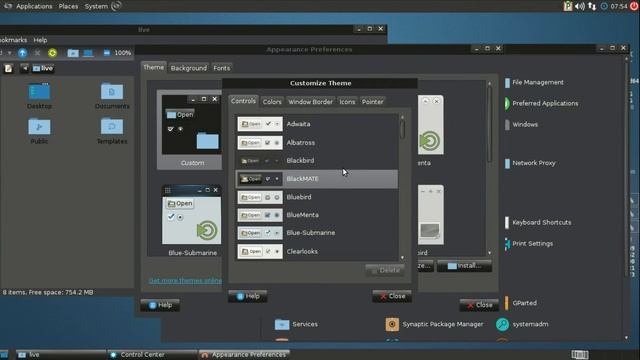Click the Delete button in Customize Theme

pyautogui.click(x=385, y=270)
